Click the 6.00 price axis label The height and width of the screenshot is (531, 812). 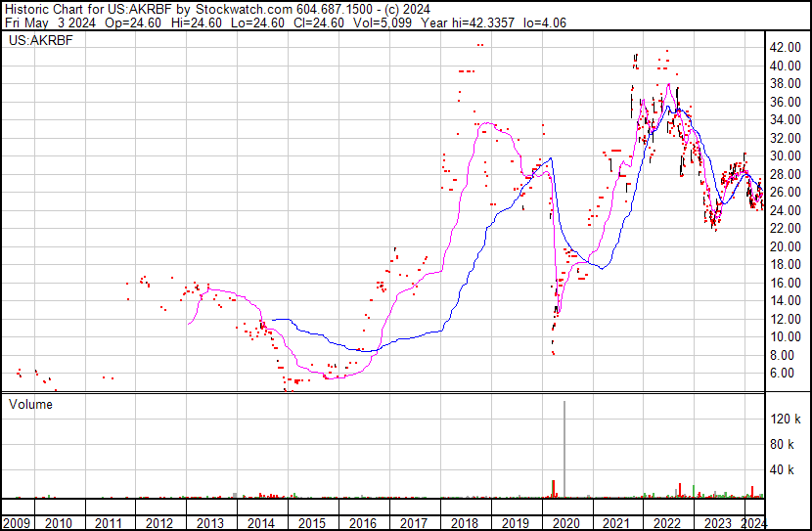[784, 373]
